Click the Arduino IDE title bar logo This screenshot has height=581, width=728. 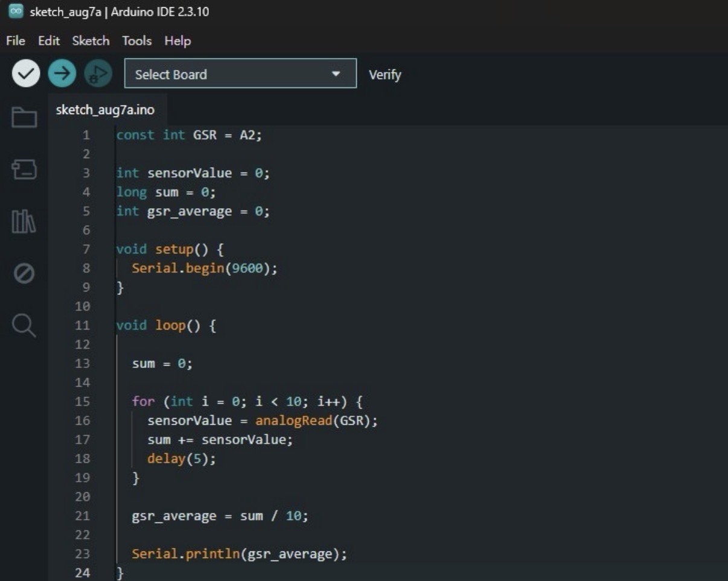click(x=16, y=11)
